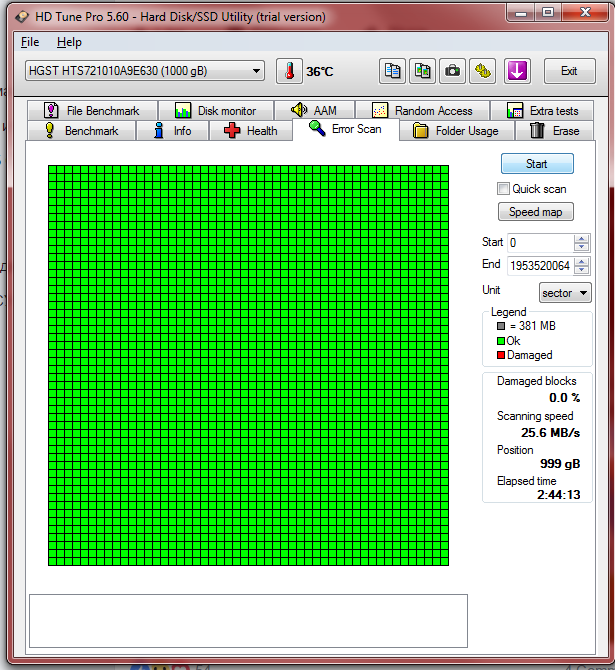Open the Unit sector dropdown
The height and width of the screenshot is (670, 615).
[x=565, y=293]
